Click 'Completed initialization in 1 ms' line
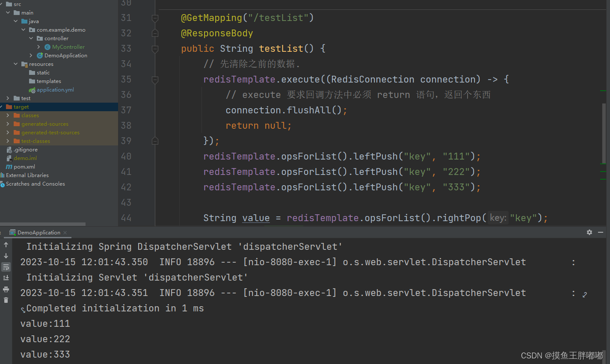The height and width of the screenshot is (364, 610). [115, 308]
